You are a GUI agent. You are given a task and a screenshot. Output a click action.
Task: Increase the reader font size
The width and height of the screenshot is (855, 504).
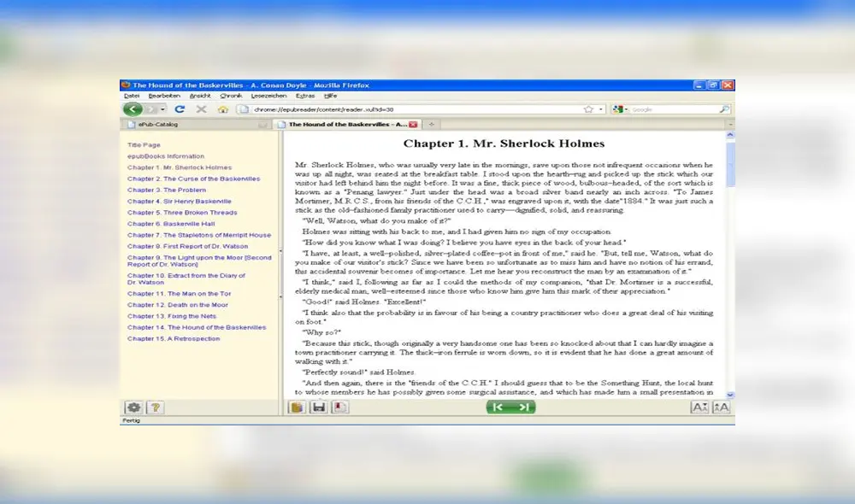click(721, 407)
